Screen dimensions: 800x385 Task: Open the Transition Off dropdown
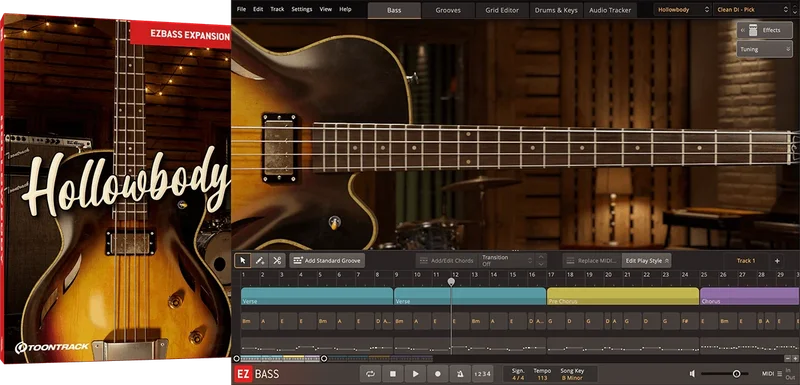507,261
